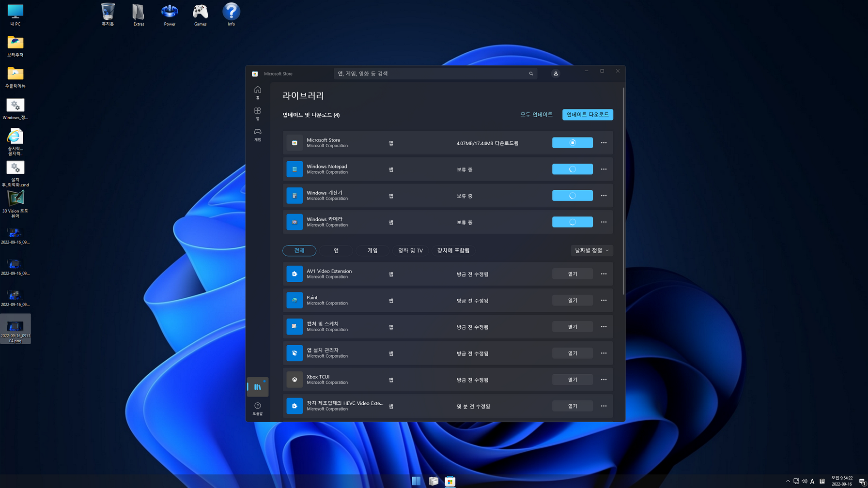Viewport: 868px width, 488px height.
Task: Select the 전체 filter tab
Action: click(x=299, y=250)
